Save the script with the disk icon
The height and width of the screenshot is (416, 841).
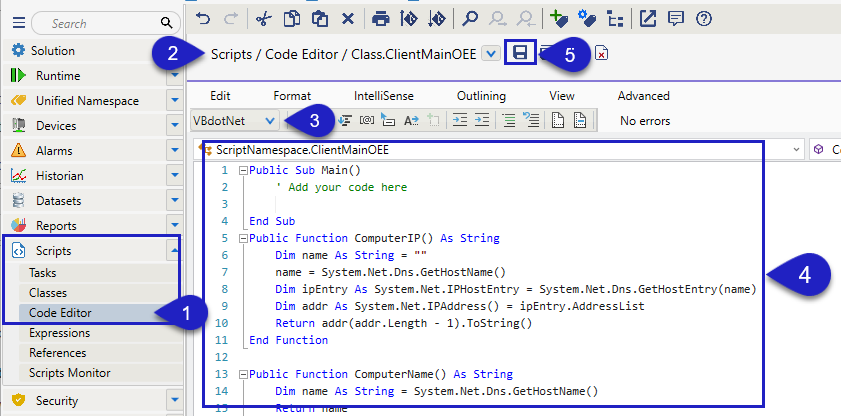point(519,54)
